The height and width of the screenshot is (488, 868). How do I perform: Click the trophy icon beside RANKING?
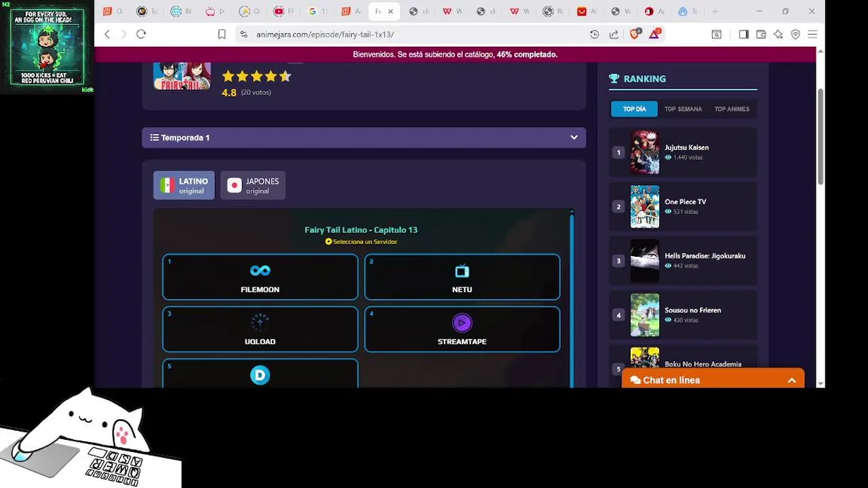coord(614,79)
